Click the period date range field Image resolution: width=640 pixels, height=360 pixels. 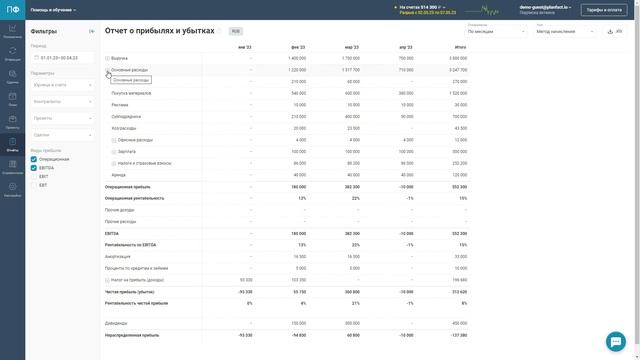click(x=62, y=58)
